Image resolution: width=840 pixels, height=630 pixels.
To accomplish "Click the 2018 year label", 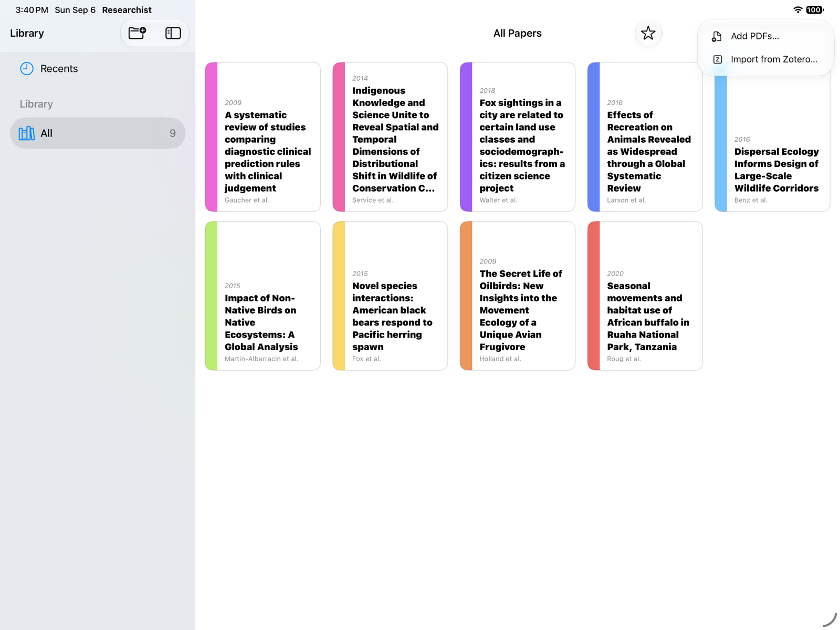I will click(487, 90).
